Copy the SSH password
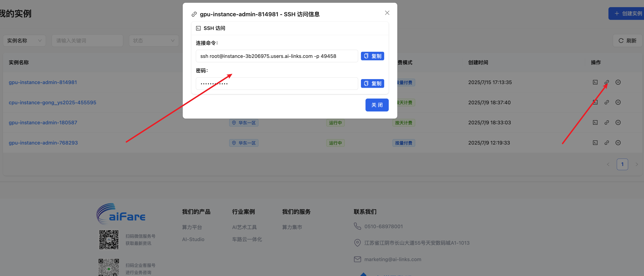This screenshot has height=276, width=644. pyautogui.click(x=372, y=83)
